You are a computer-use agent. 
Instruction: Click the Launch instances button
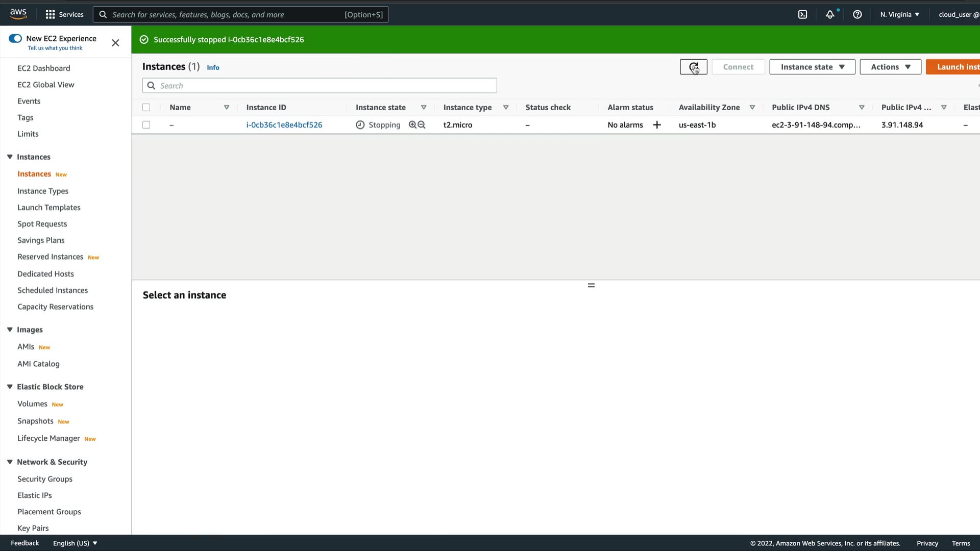click(953, 67)
